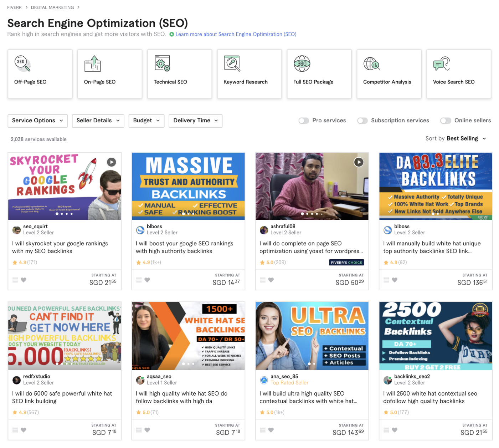Click Fiverr's Choice badge
The image size is (499, 448).
(x=346, y=263)
